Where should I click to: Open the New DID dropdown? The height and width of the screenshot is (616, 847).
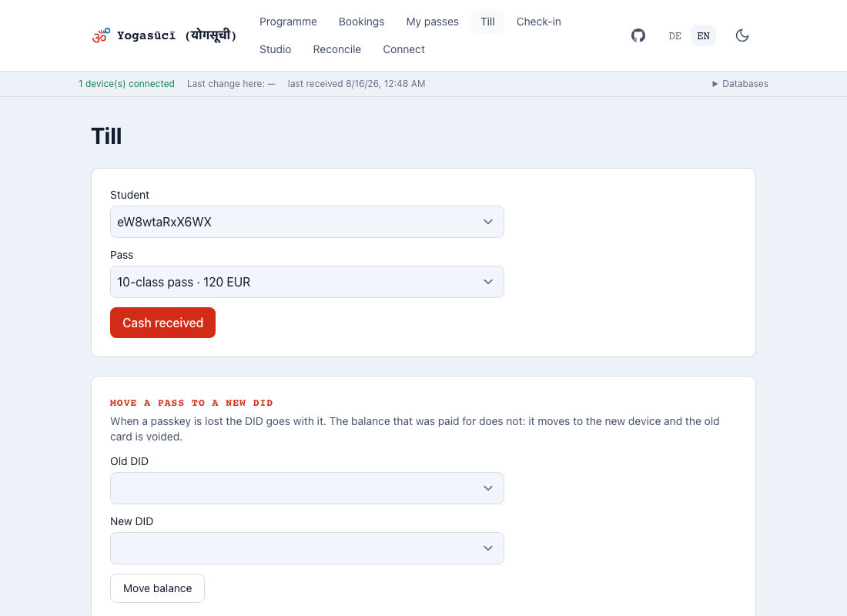306,548
